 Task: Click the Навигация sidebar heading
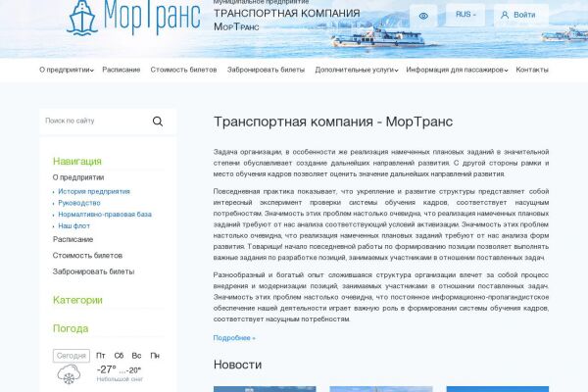77,162
